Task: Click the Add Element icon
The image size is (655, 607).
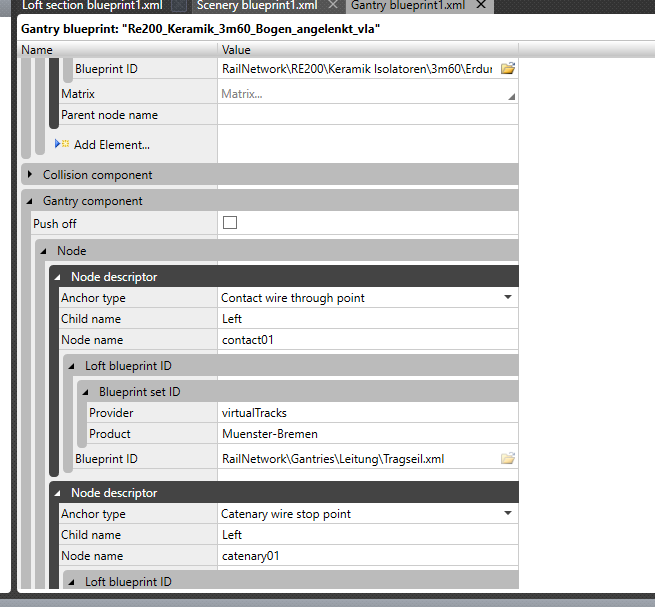Action: [62, 144]
